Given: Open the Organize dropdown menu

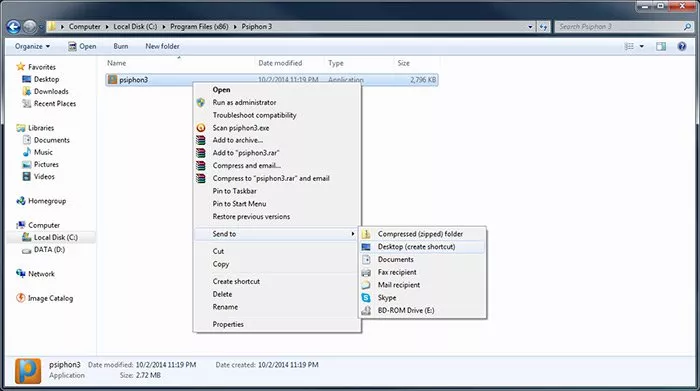Looking at the screenshot, I should [32, 46].
